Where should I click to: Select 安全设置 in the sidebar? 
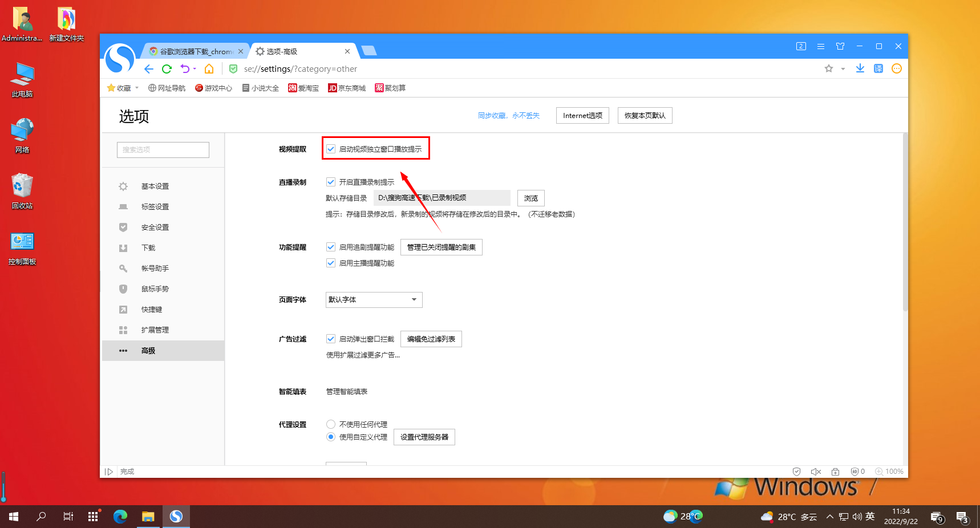click(163, 228)
